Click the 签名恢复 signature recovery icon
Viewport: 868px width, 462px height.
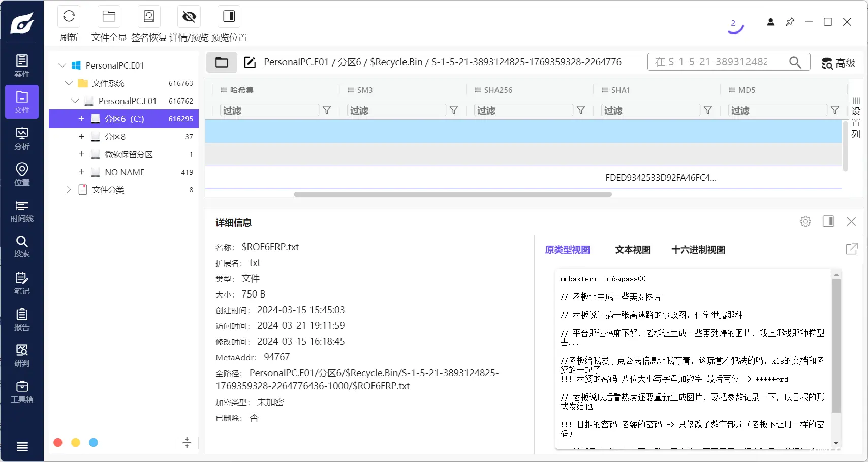149,16
